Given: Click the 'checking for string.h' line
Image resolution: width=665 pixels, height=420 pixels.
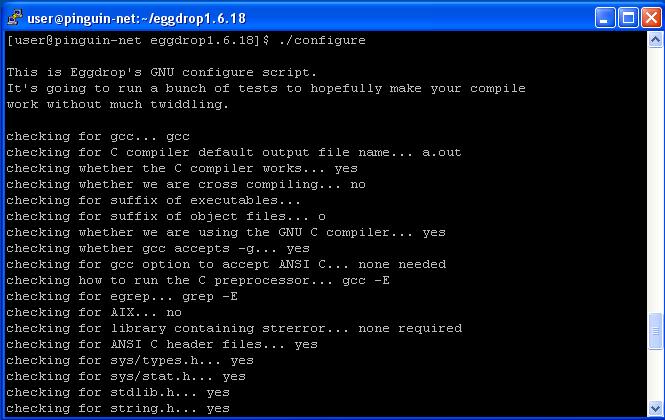Looking at the screenshot, I should click(118, 409).
